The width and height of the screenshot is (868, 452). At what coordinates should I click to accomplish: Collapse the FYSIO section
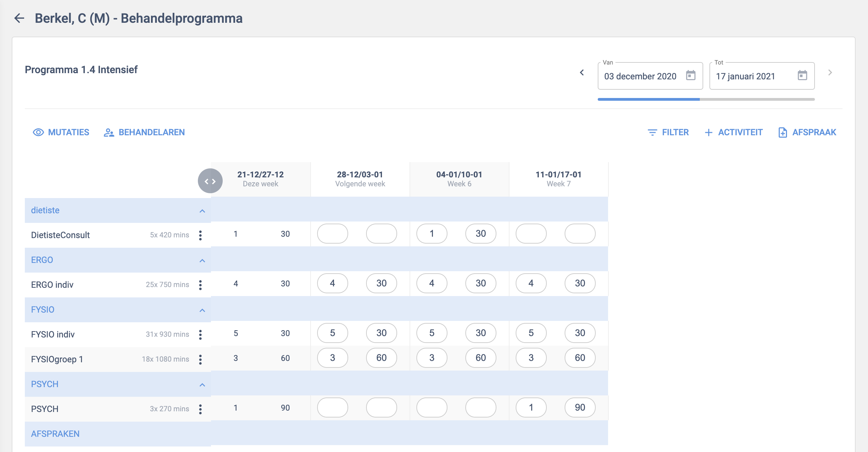click(x=202, y=310)
